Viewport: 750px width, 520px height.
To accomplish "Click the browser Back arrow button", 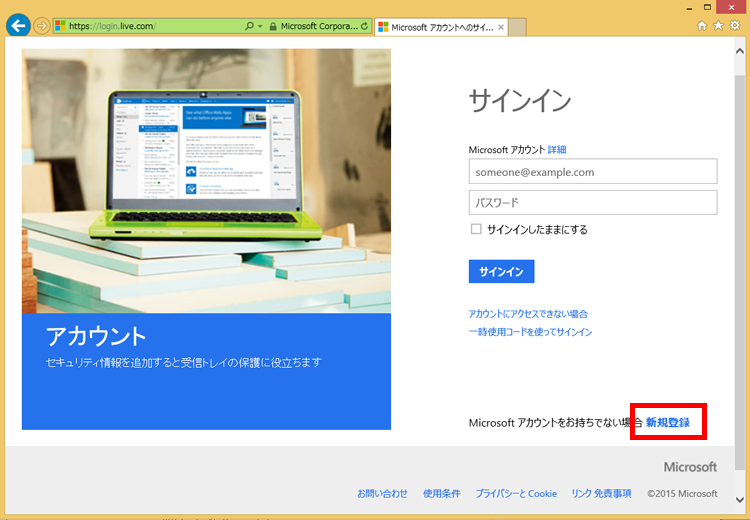I will pyautogui.click(x=17, y=25).
